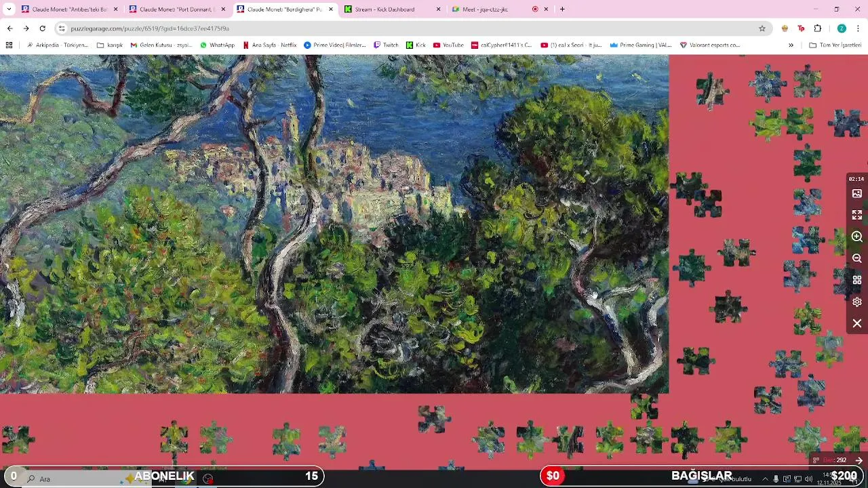
Task: Open Twitch bookmark
Action: [386, 45]
